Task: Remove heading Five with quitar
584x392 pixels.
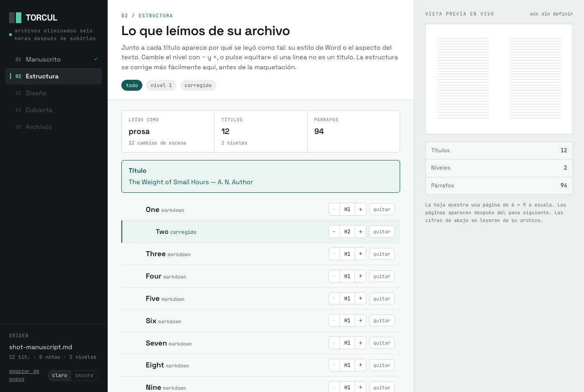Action: coord(382,299)
